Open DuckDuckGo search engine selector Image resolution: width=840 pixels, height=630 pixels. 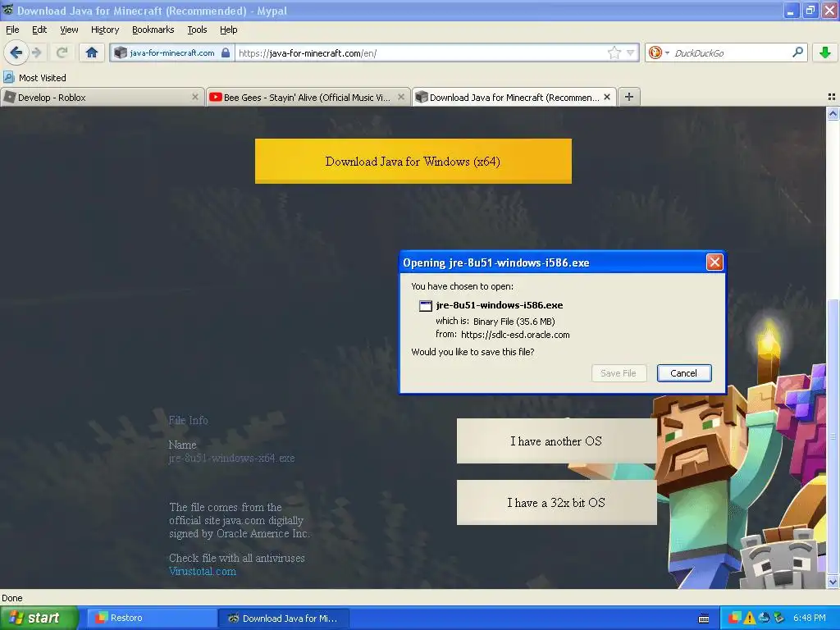tap(659, 52)
